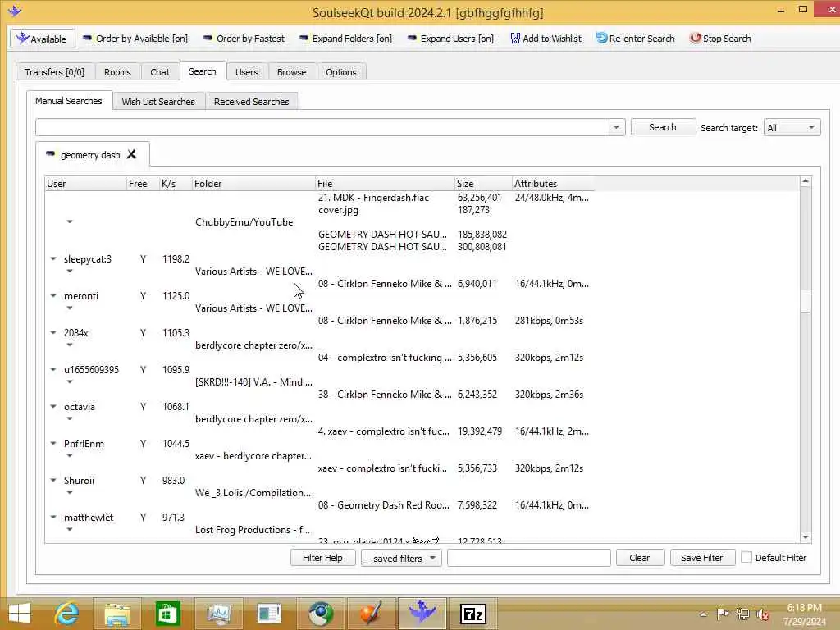Sort results by K/s column

point(176,183)
